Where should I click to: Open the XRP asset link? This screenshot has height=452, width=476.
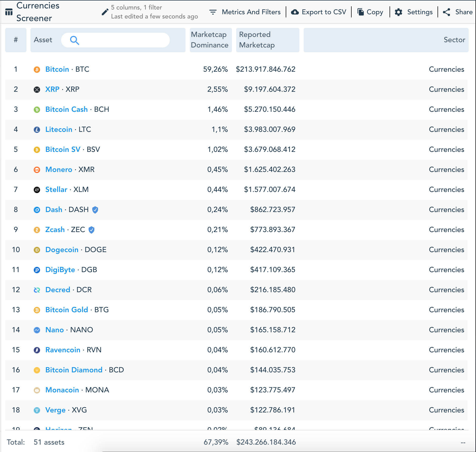click(52, 89)
